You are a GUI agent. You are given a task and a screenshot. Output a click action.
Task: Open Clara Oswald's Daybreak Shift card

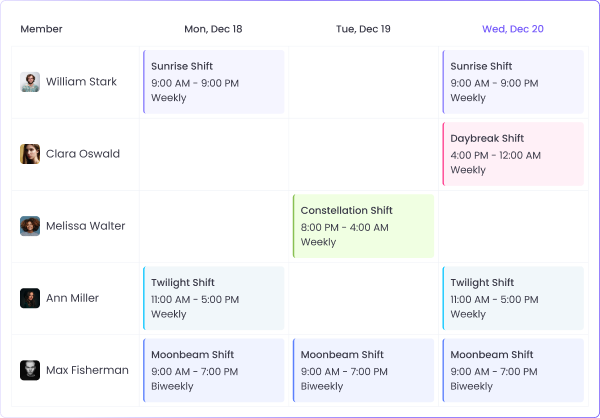[513, 154]
